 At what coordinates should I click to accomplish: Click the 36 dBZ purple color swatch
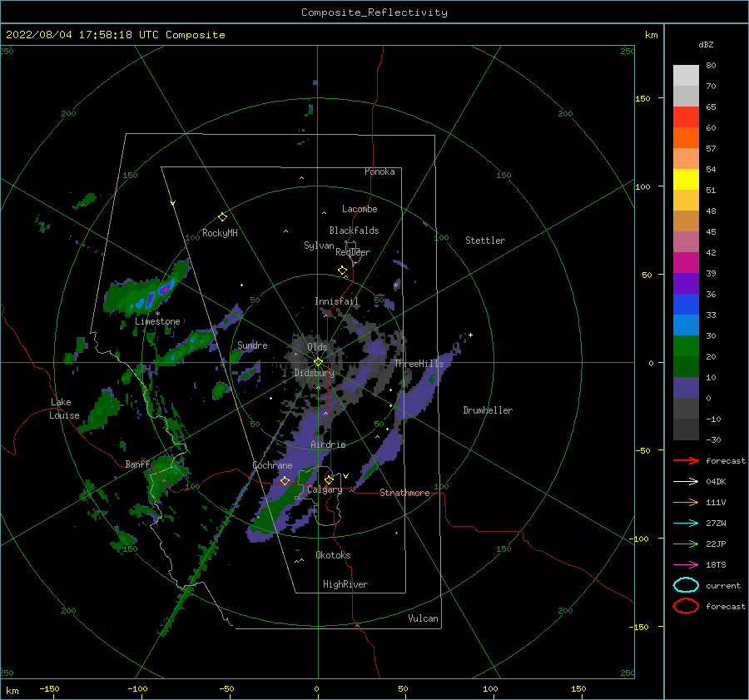[x=686, y=283]
